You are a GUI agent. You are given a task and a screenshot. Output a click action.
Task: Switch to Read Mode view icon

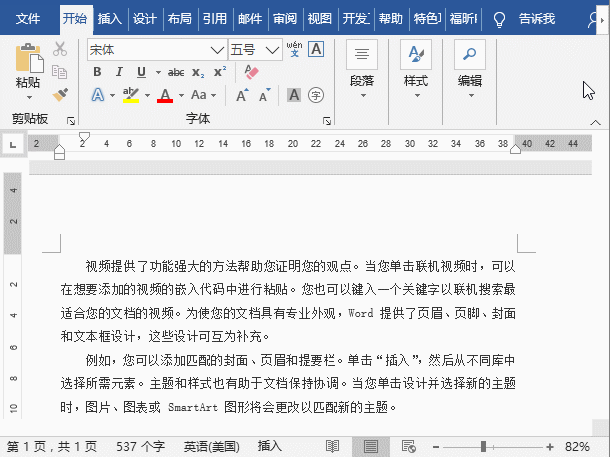click(332, 446)
